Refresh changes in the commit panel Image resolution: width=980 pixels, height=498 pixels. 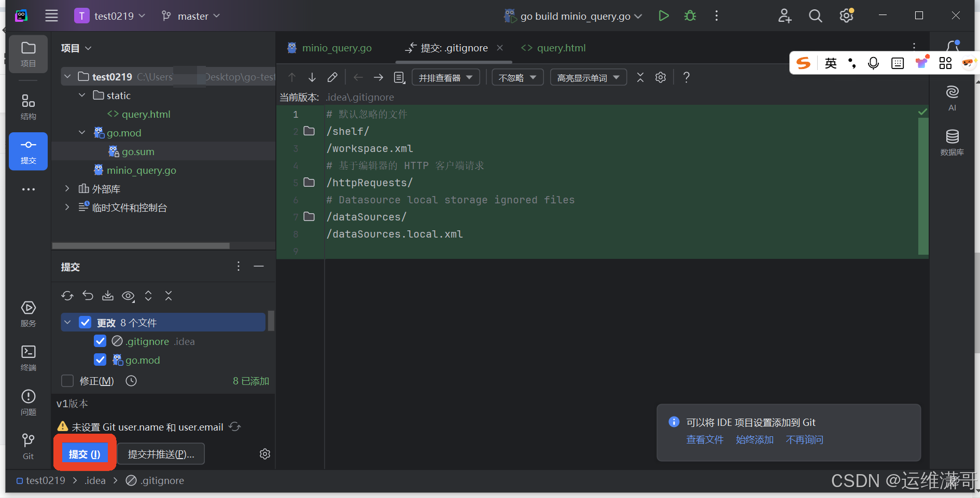click(x=67, y=296)
